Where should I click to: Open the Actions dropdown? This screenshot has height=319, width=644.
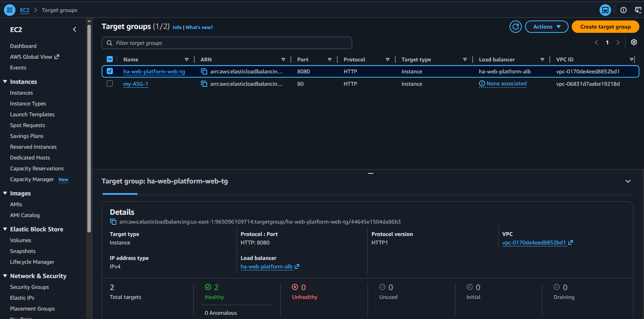547,27
